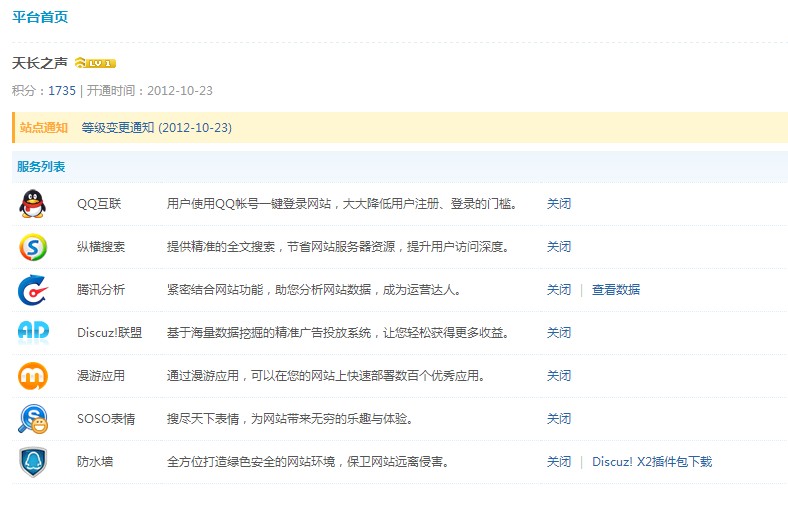Viewport: 788px width, 514px height.
Task: Click the 防水墙 description about 绿色安全网站环境
Action: tap(308, 462)
